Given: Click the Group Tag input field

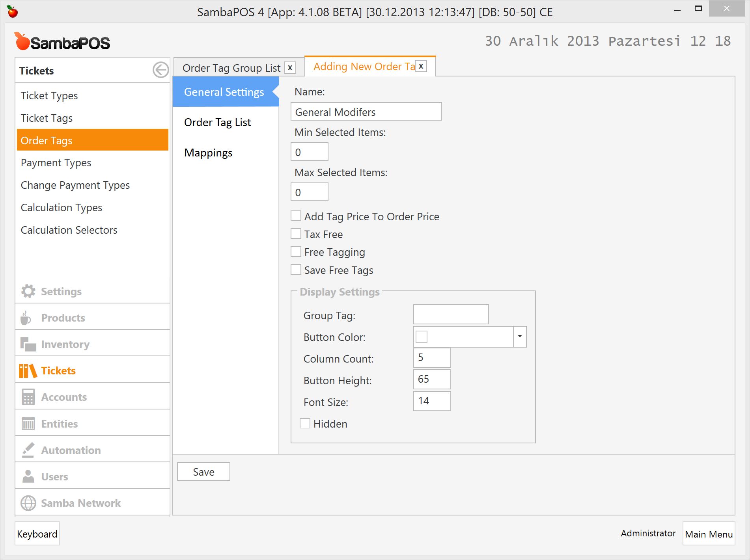Looking at the screenshot, I should 451,314.
